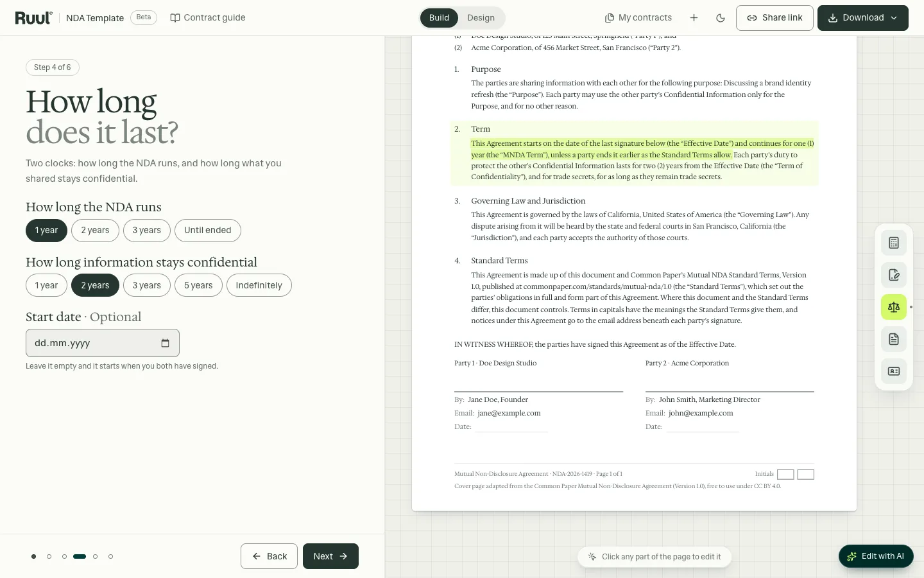Click the Governing Law and Jurisdiction heading
Image resolution: width=924 pixels, height=578 pixels.
coord(528,201)
